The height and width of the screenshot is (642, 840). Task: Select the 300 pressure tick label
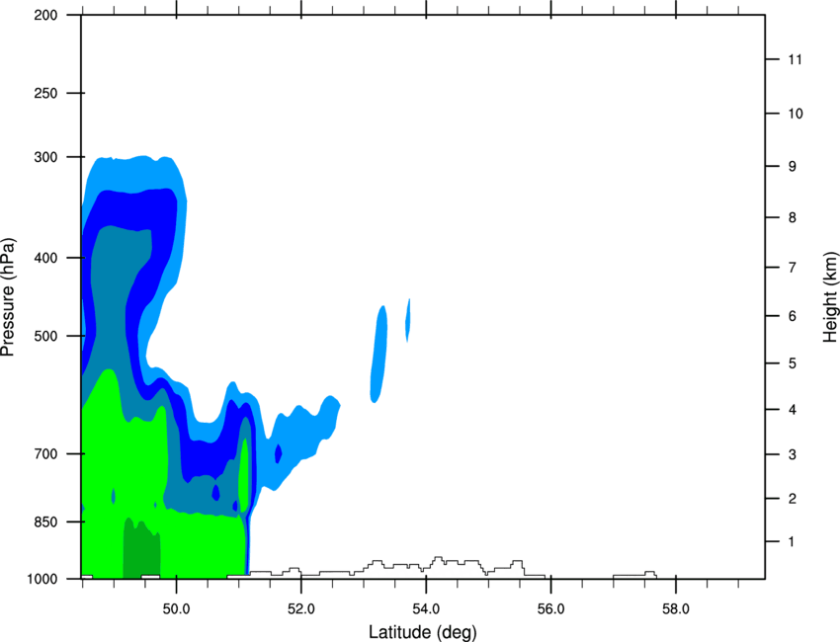coord(45,157)
